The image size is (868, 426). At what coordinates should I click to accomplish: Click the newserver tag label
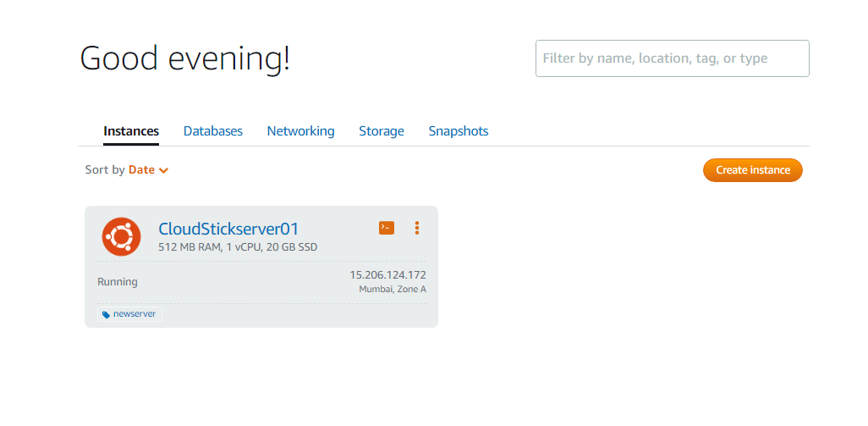click(135, 314)
